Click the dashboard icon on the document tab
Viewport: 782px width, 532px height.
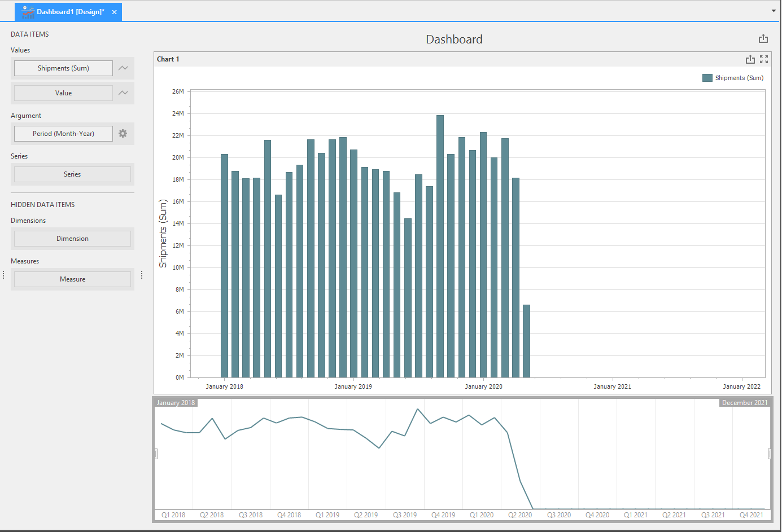(28, 12)
